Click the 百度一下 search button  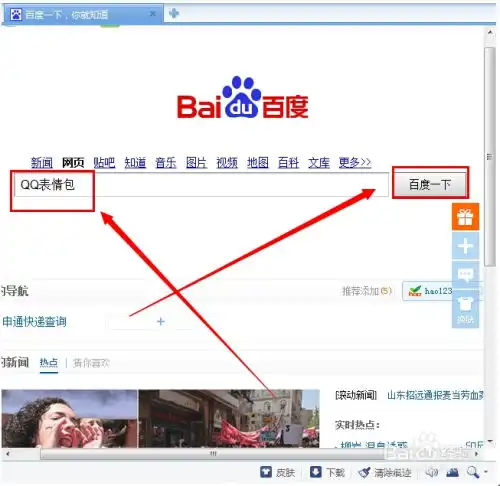click(x=430, y=184)
